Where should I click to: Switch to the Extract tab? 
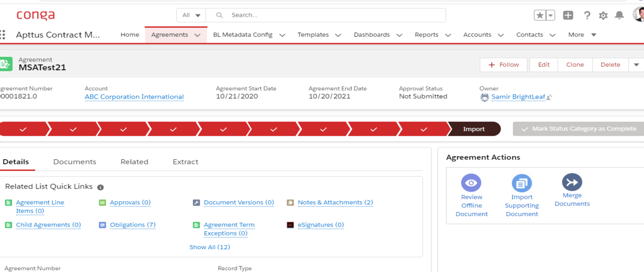186,162
